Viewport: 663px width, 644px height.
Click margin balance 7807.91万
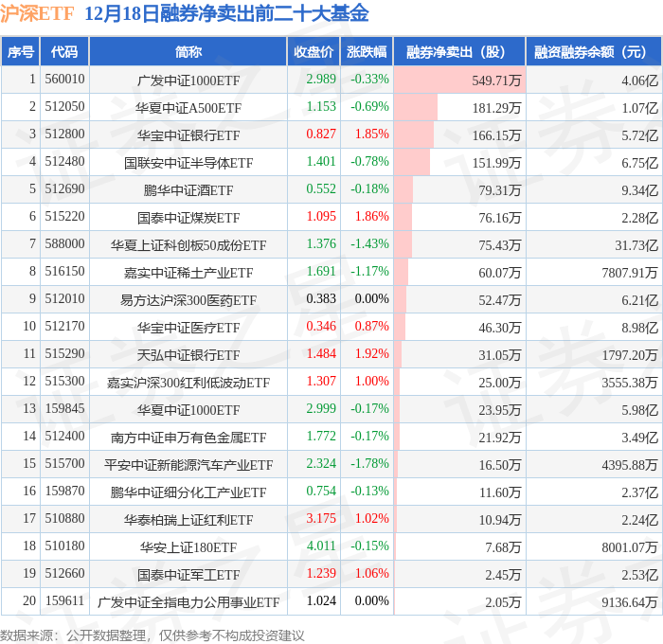(x=630, y=273)
